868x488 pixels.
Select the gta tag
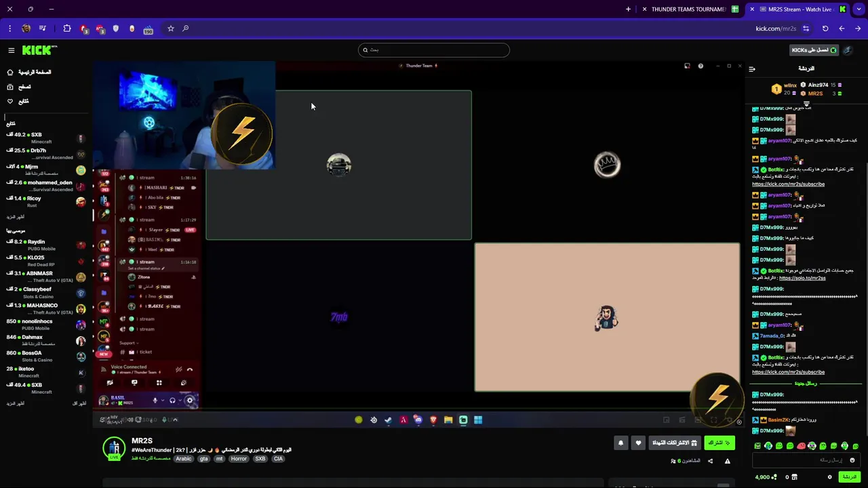203,459
